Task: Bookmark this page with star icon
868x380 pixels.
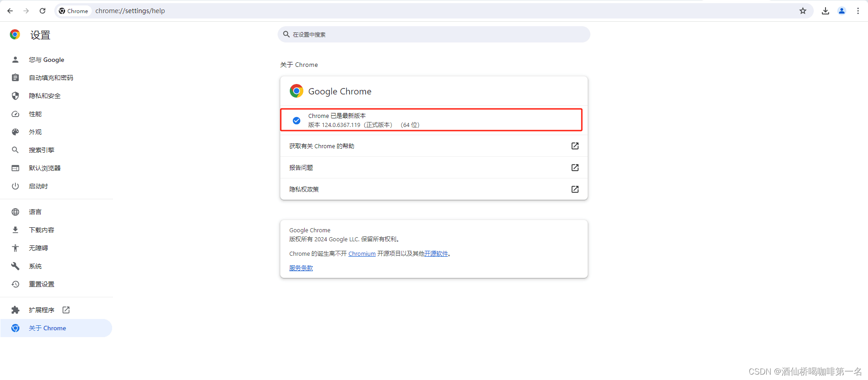Action: tap(803, 11)
